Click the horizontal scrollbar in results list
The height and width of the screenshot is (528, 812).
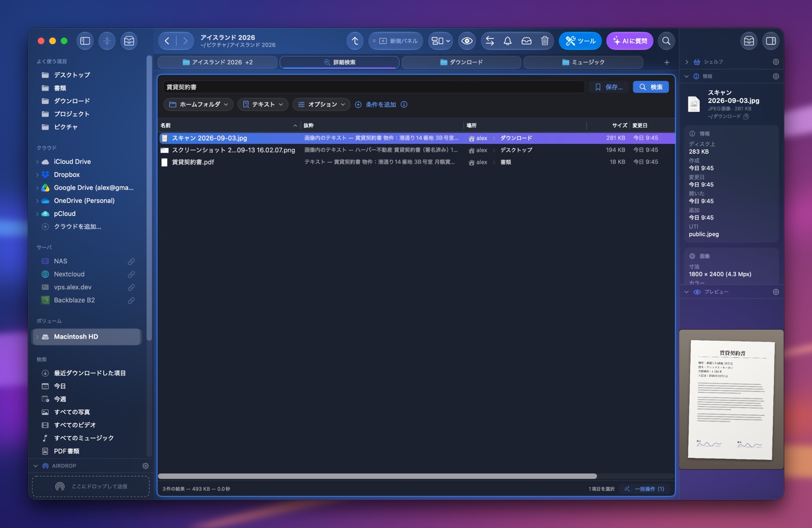pos(378,476)
